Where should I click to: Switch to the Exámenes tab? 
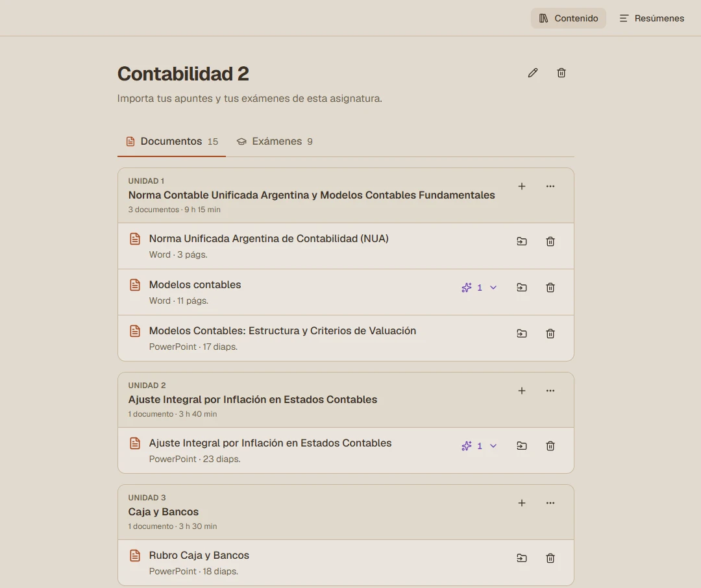[x=275, y=141]
